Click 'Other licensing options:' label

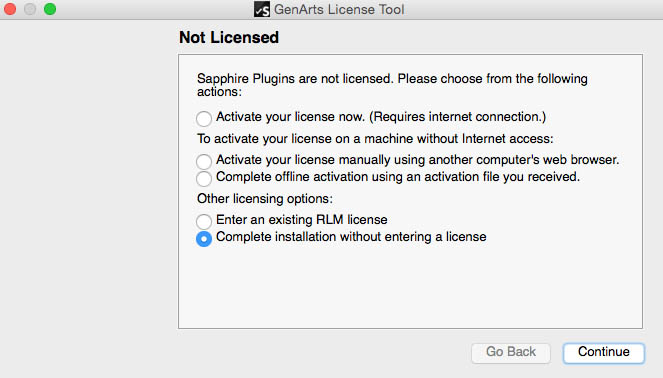tap(265, 199)
